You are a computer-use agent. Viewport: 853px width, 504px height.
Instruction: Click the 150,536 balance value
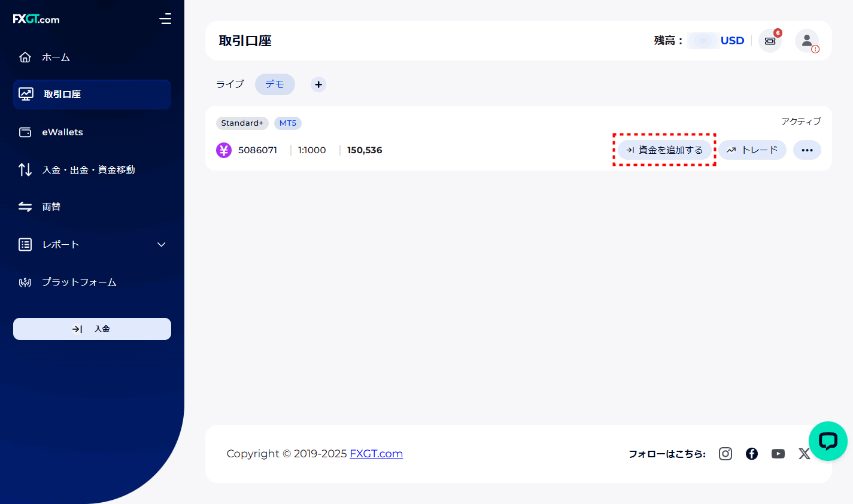pos(365,150)
